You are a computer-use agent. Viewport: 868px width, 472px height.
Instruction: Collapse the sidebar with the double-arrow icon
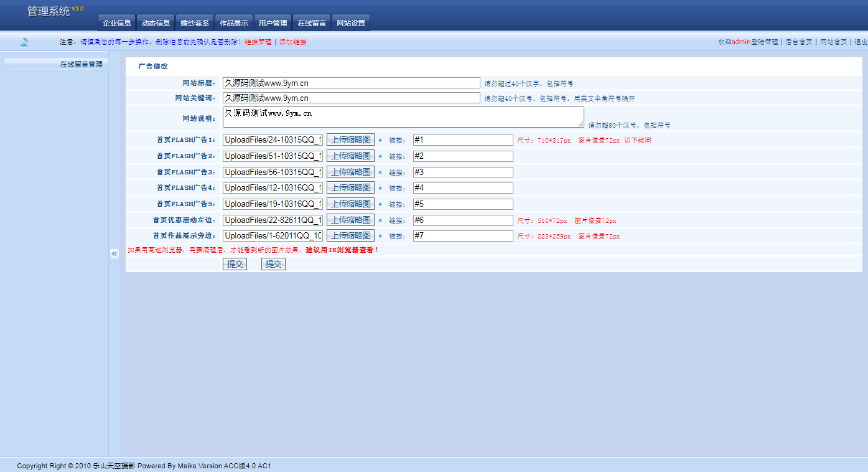click(x=114, y=253)
